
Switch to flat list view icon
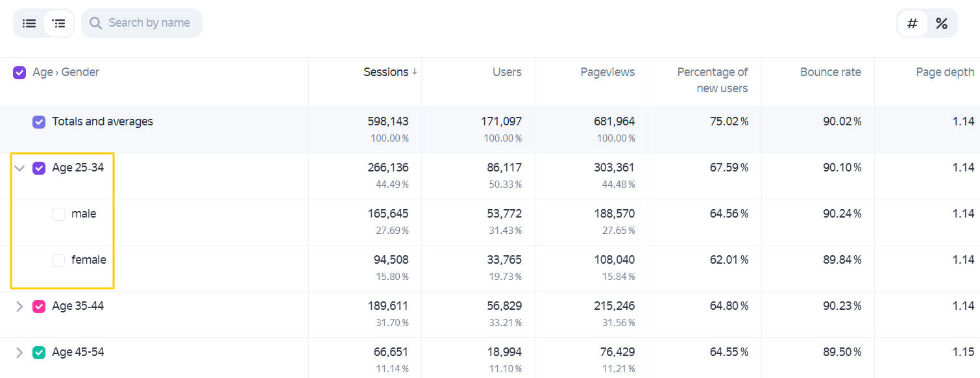tap(29, 23)
